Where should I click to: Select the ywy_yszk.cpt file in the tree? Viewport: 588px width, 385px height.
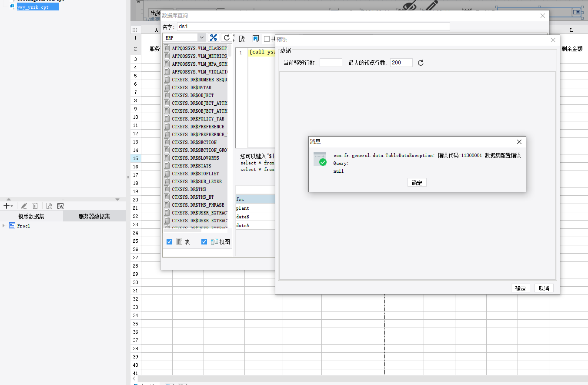tap(38, 7)
